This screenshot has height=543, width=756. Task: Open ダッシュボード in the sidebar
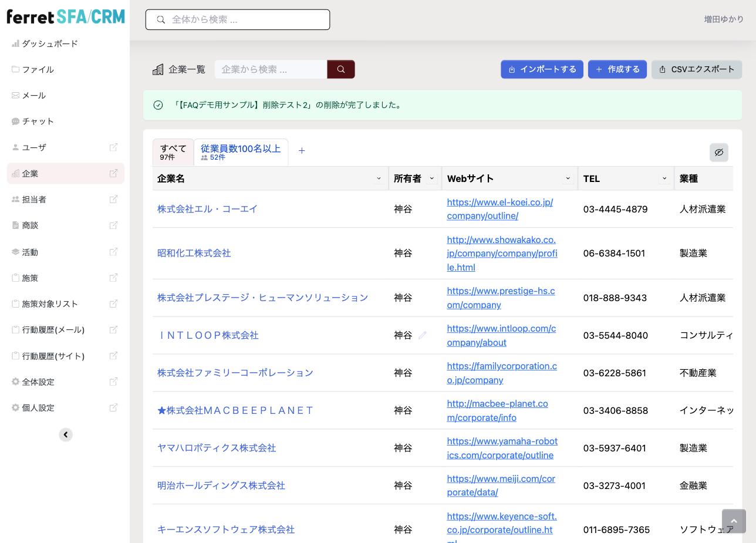point(50,43)
